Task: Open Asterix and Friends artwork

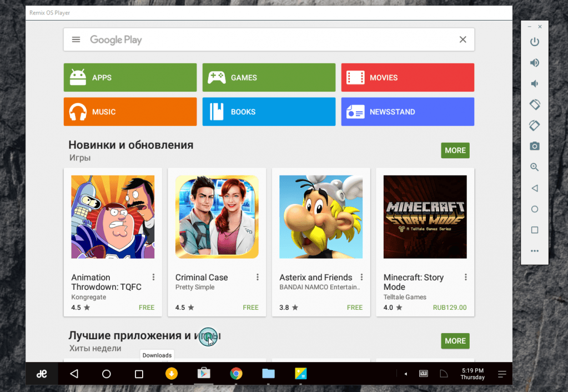Action: (x=321, y=217)
